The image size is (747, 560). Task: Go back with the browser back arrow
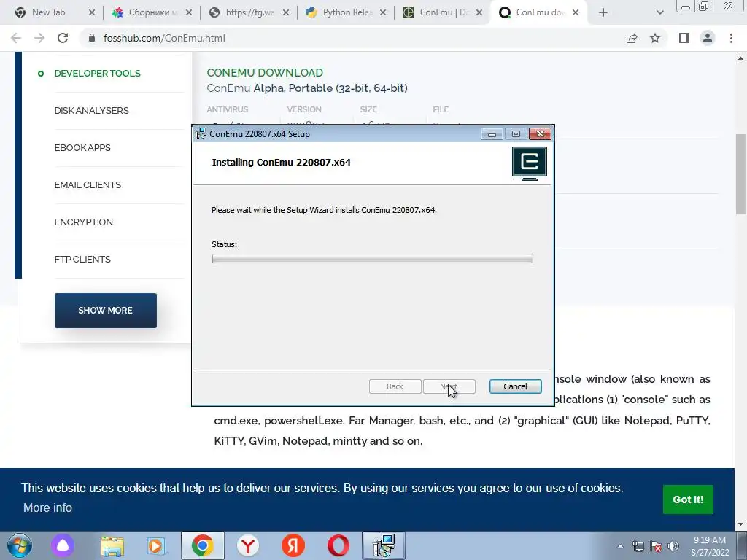click(16, 38)
